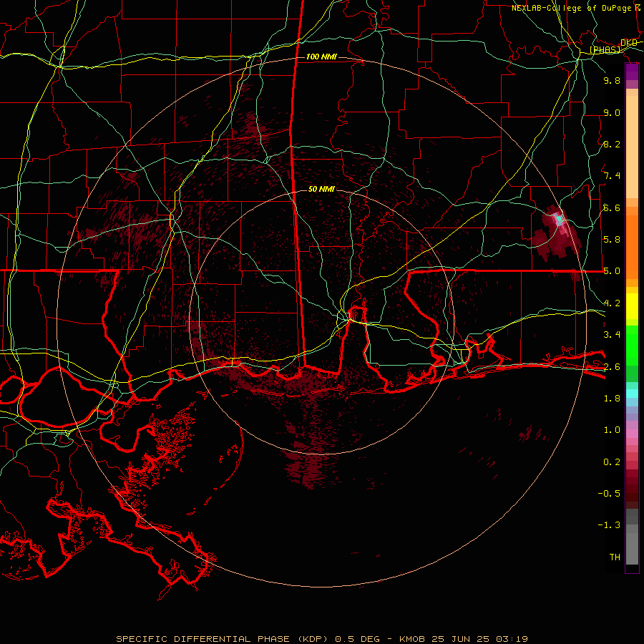644x644 pixels.
Task: Click the 5.8 scale value
Action: [612, 239]
